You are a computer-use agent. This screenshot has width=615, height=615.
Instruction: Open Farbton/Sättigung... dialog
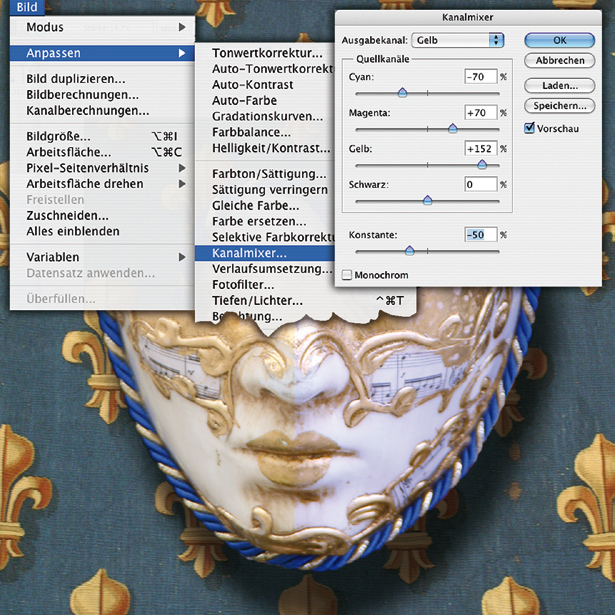tap(269, 174)
